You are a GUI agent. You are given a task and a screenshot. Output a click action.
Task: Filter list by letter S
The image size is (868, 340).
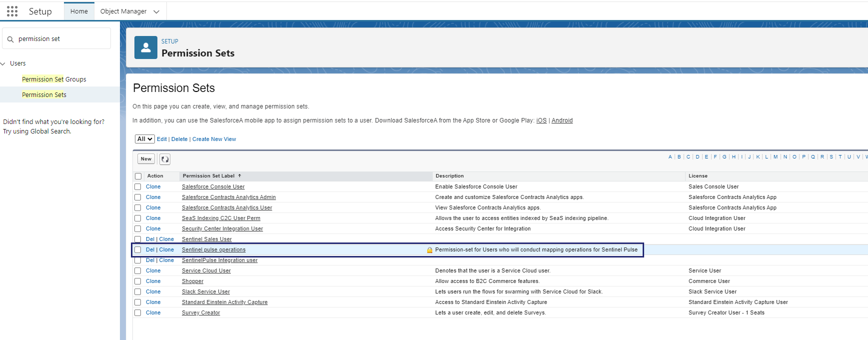pos(832,157)
